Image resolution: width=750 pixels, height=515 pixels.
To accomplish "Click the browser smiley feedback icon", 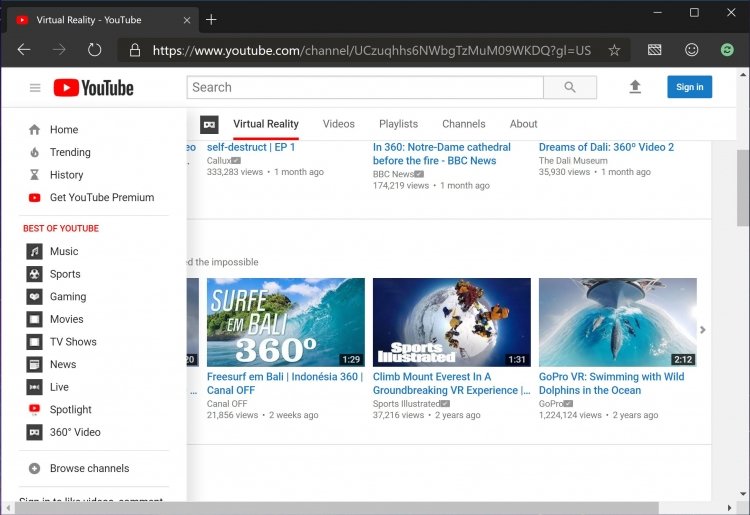I will pyautogui.click(x=691, y=49).
